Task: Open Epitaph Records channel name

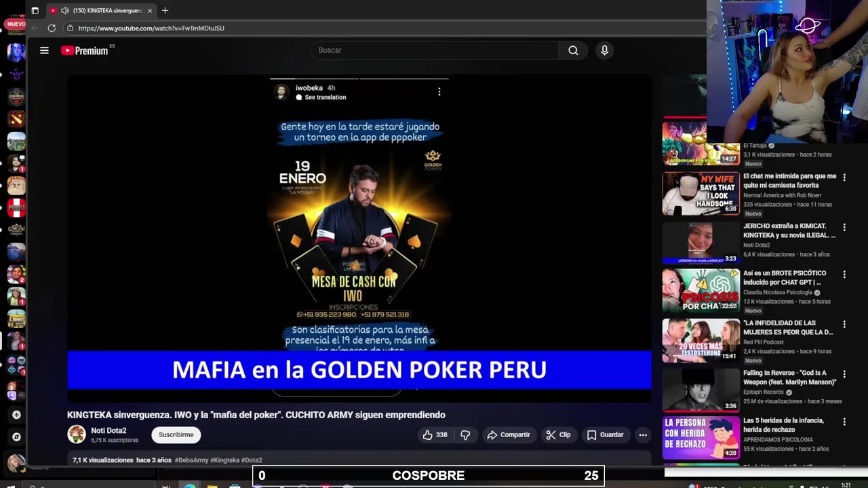Action: point(763,392)
